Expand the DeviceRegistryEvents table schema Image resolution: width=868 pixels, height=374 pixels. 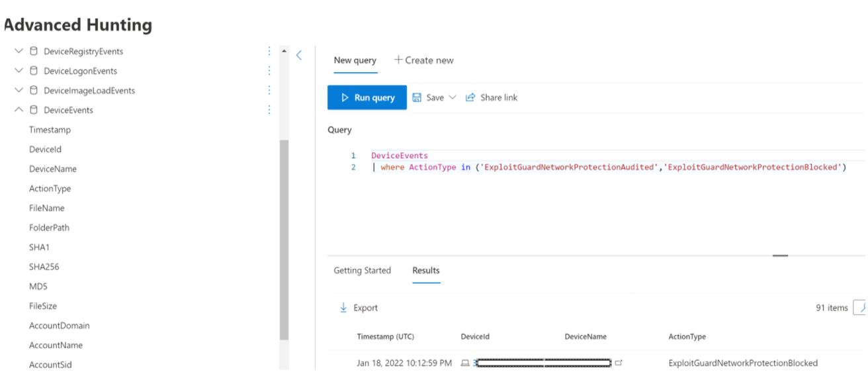point(19,51)
